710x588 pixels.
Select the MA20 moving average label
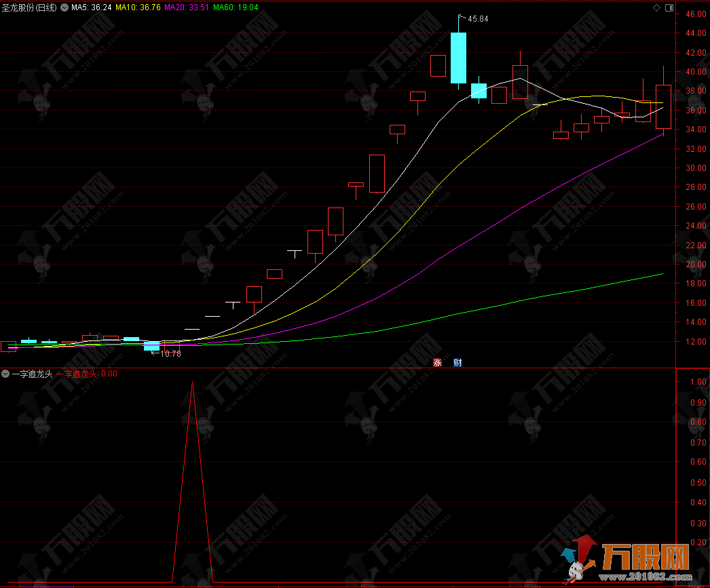click(187, 8)
